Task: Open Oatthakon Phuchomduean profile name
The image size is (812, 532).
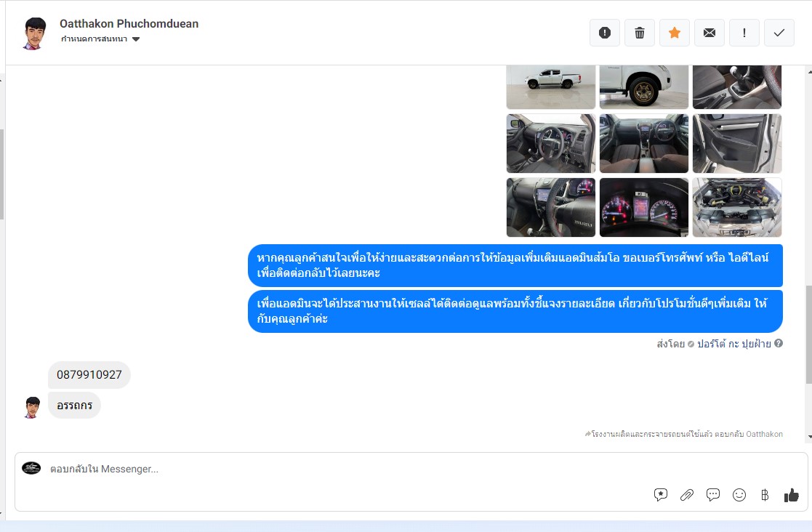Action: tap(129, 23)
